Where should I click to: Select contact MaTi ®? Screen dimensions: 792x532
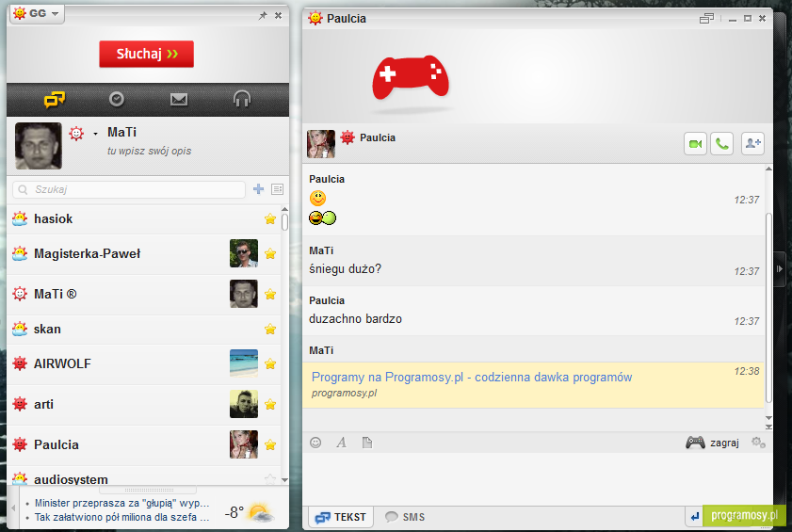pos(144,294)
